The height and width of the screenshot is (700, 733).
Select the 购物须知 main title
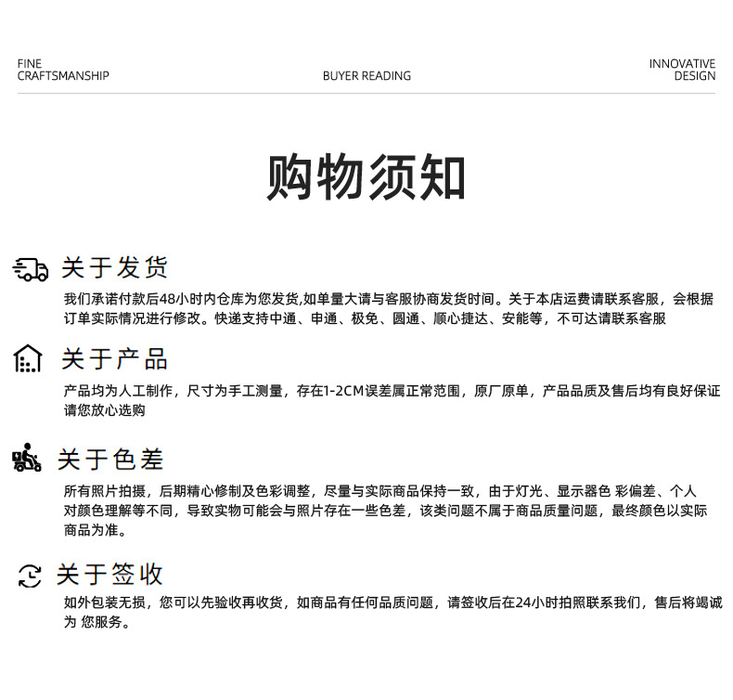pyautogui.click(x=366, y=177)
